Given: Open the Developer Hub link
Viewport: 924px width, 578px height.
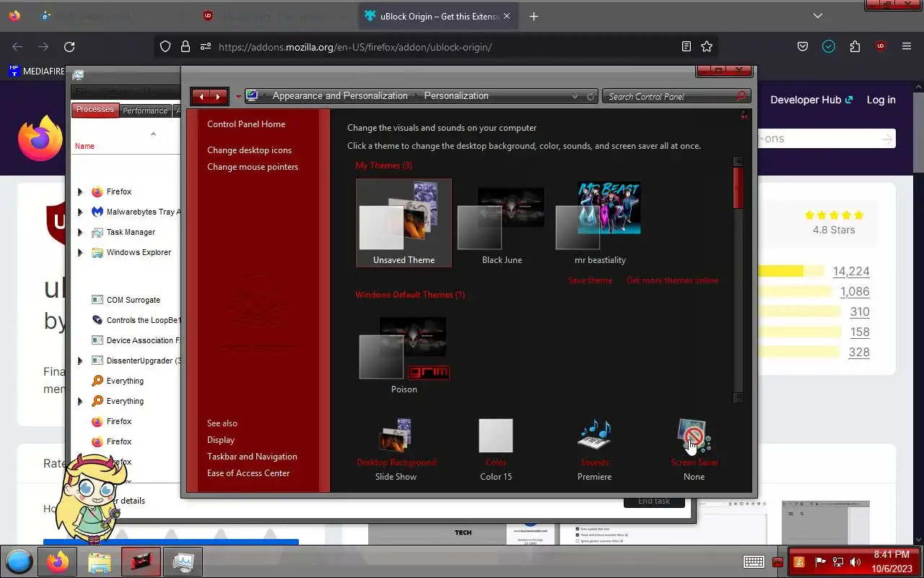Looking at the screenshot, I should 811,100.
